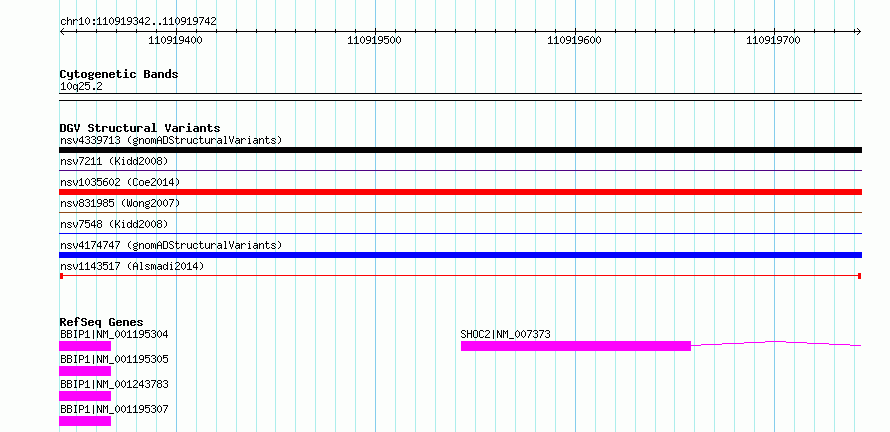Click the black nsv4339713 variant bar

460,150
